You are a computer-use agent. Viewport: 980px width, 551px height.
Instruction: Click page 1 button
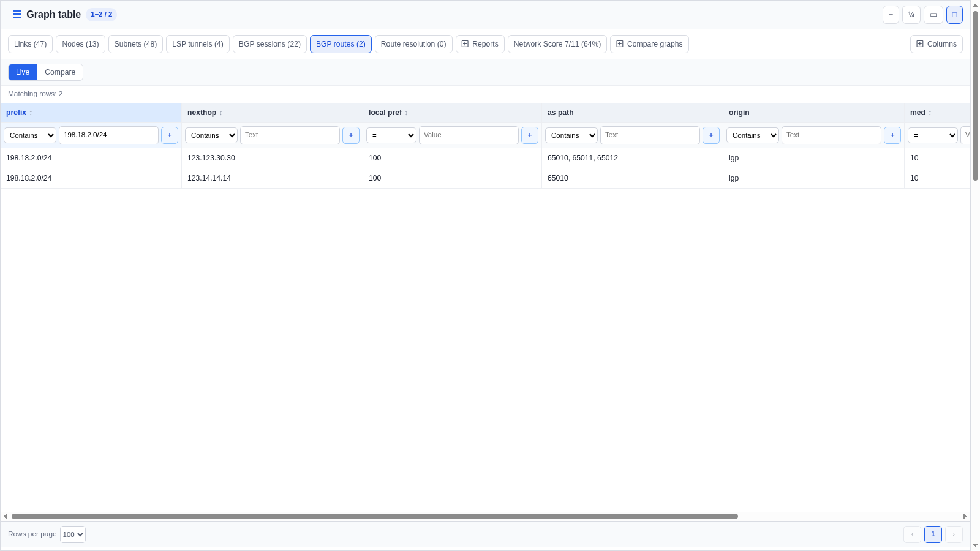pos(933,534)
